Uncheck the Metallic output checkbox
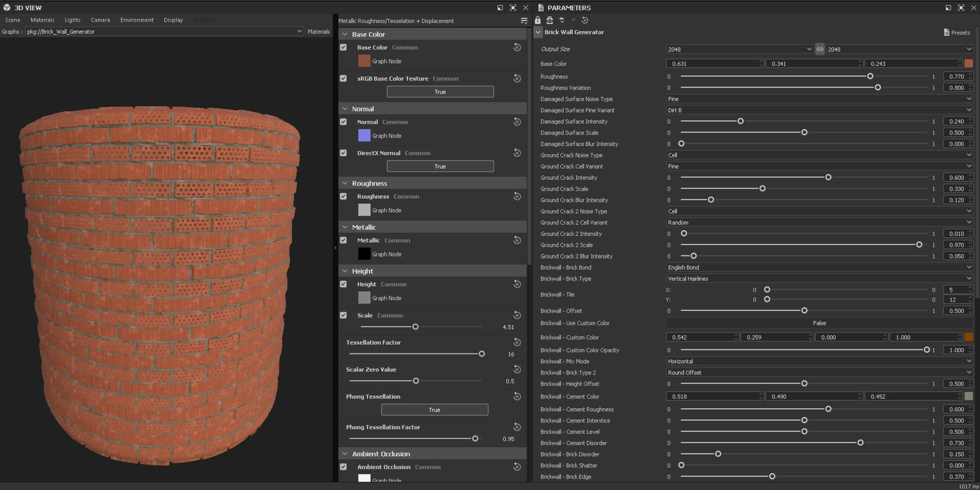This screenshot has width=980, height=490. (x=344, y=240)
